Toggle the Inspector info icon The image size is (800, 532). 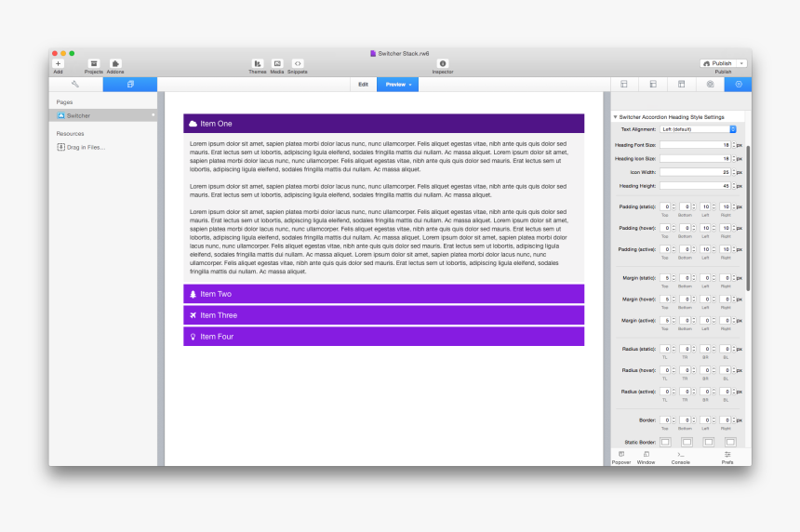pos(443,64)
